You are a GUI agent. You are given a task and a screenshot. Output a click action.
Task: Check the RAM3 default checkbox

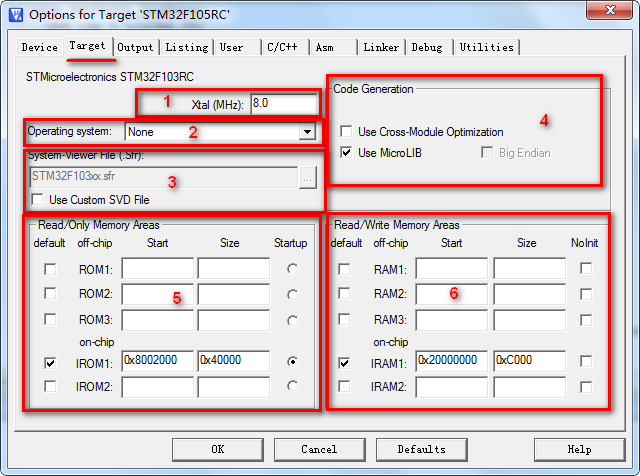point(344,319)
